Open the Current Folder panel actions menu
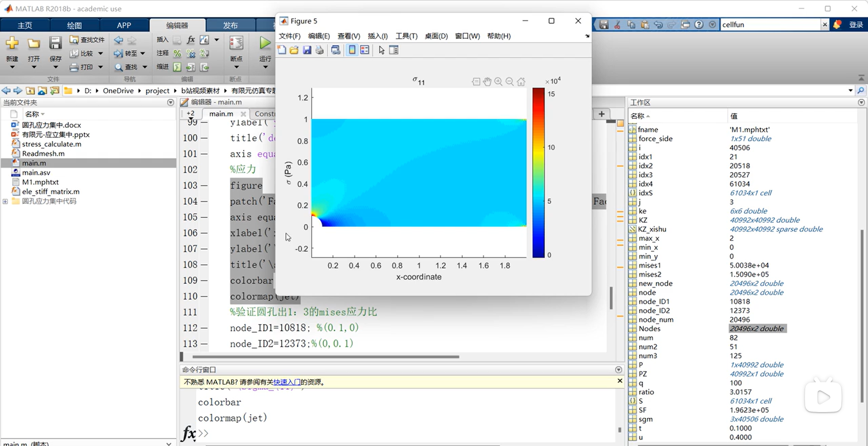The image size is (868, 446). 170,103
